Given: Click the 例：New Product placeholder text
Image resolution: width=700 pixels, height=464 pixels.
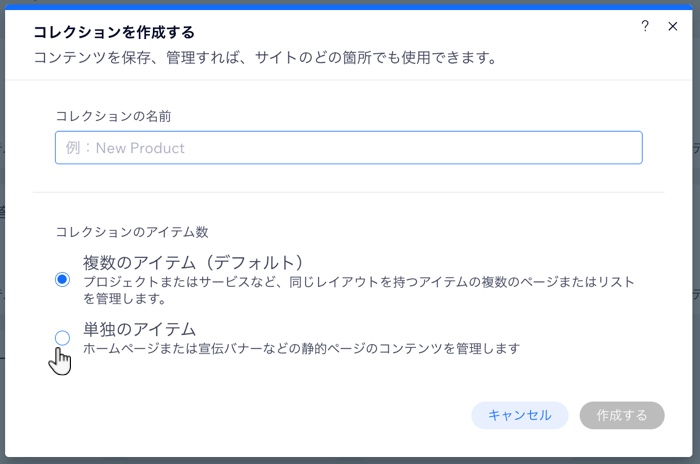Looking at the screenshot, I should tap(125, 148).
